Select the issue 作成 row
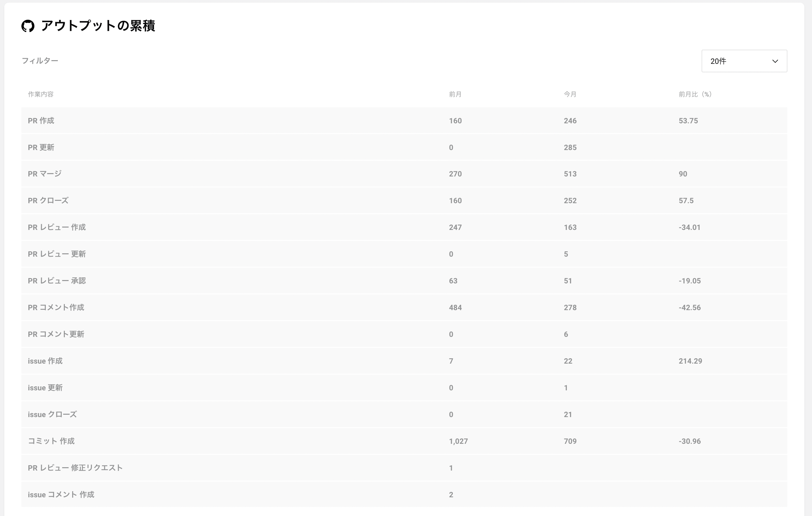812x516 pixels. 404,361
